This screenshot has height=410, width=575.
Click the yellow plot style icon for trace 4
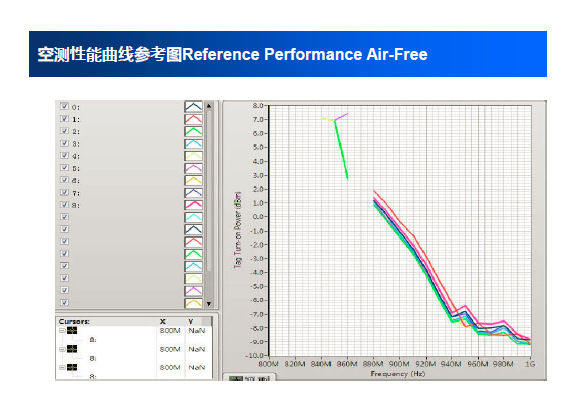click(193, 156)
